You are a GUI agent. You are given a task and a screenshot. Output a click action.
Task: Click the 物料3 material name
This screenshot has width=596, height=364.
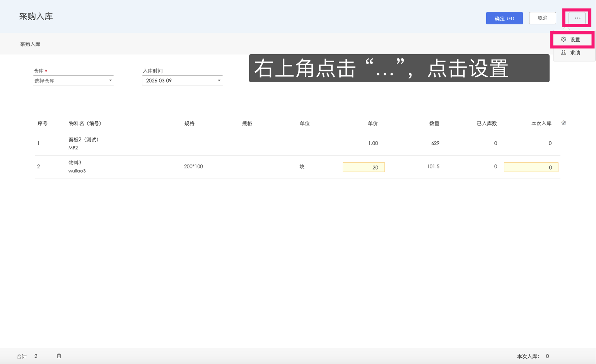click(75, 162)
